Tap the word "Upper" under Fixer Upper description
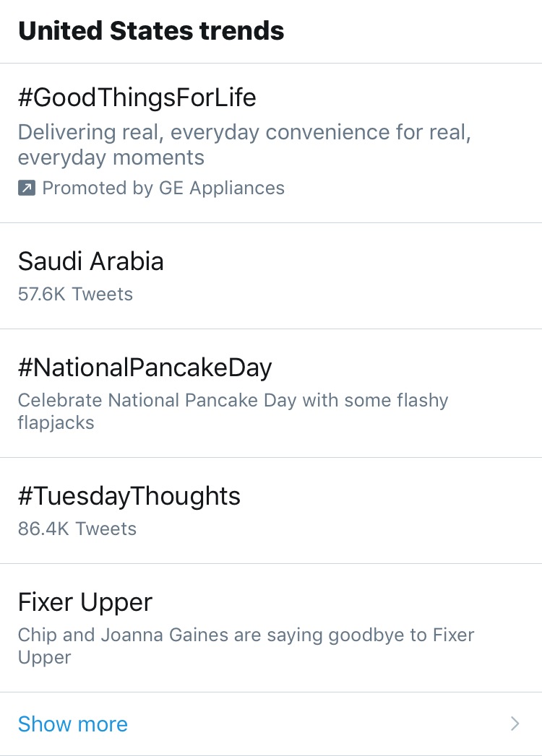 point(44,658)
